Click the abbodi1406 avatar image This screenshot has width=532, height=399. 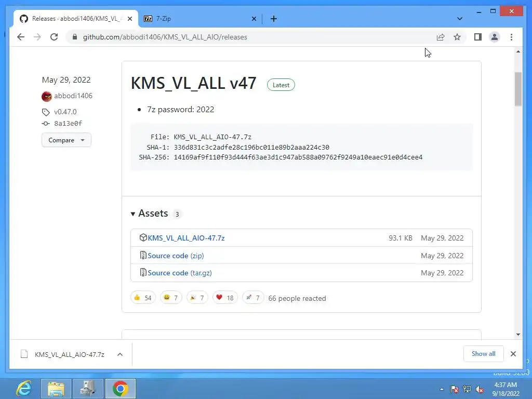(46, 96)
